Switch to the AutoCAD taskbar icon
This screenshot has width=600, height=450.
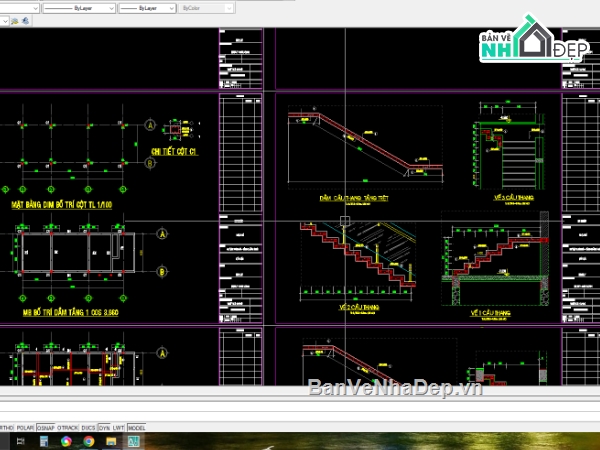coord(134,441)
